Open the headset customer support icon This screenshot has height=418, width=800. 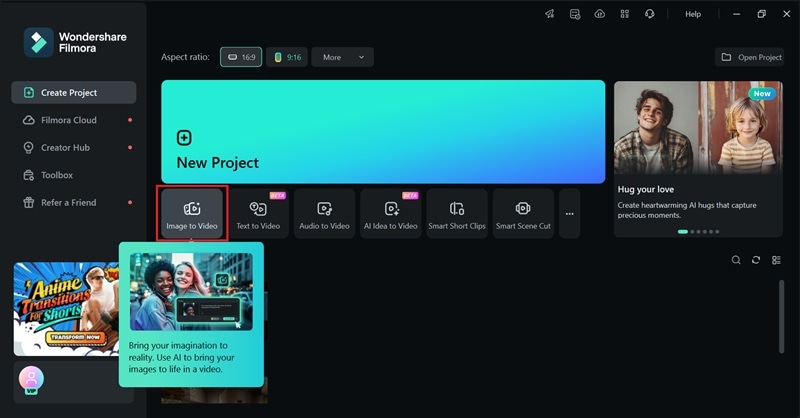point(649,14)
